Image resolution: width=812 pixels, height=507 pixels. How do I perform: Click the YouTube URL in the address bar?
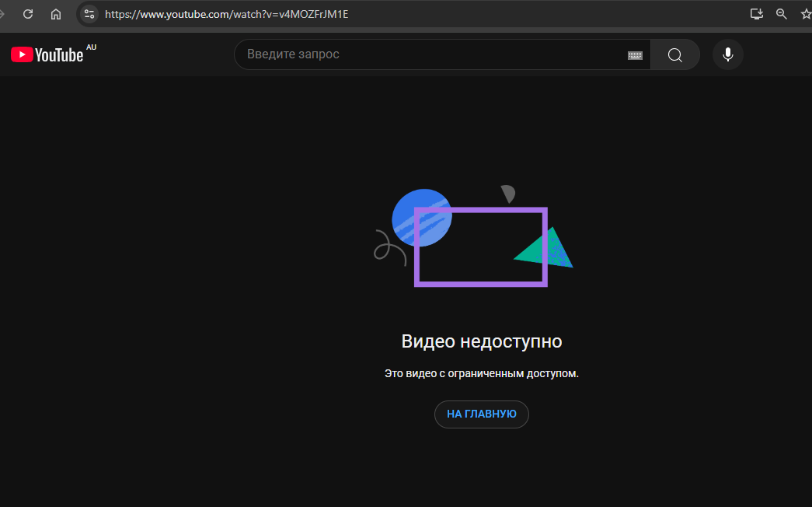(x=226, y=14)
